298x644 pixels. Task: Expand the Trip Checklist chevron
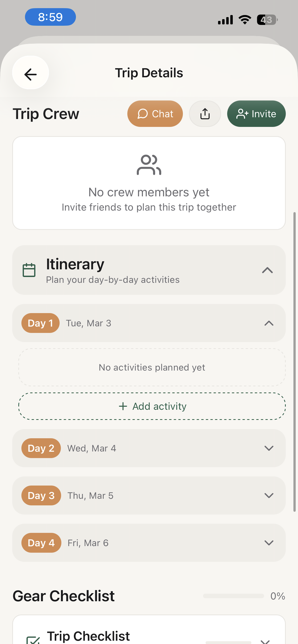pyautogui.click(x=265, y=641)
